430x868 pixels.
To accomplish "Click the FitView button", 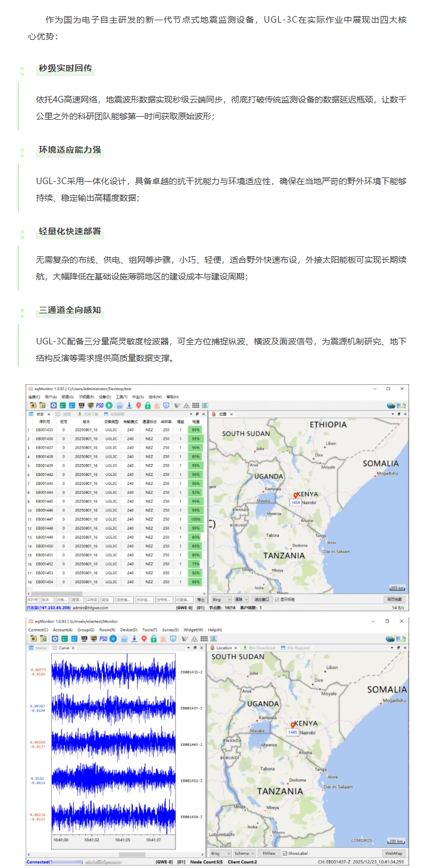I will tap(269, 853).
